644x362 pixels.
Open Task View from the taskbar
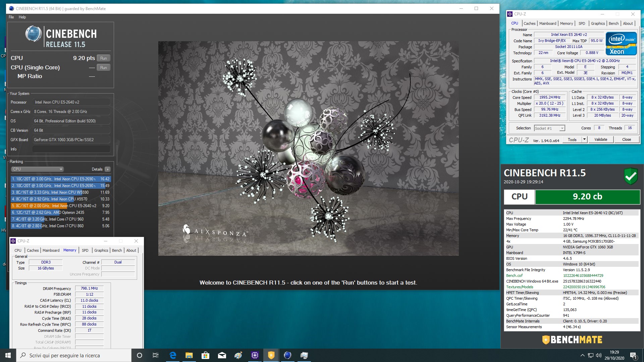156,355
